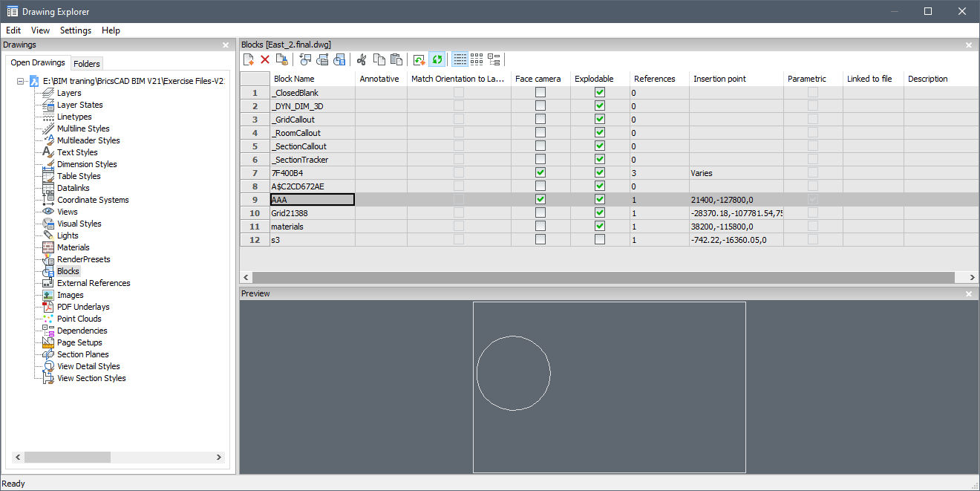Select Layers in the Drawings tree
980x491 pixels.
click(x=68, y=92)
